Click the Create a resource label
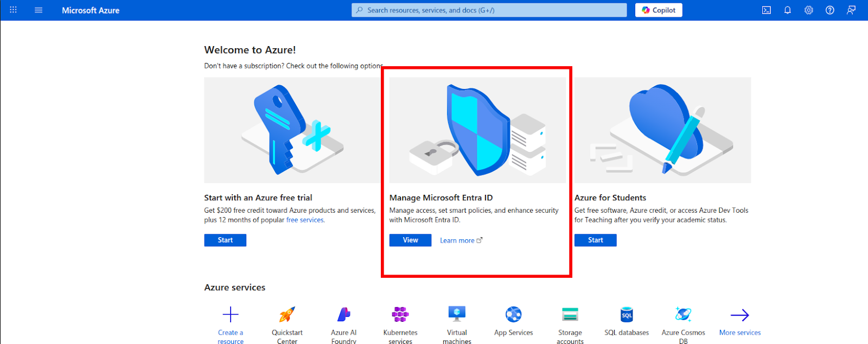 tap(231, 337)
